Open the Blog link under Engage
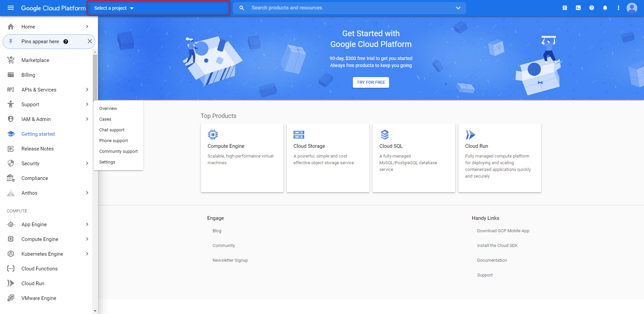The image size is (644, 314). pyautogui.click(x=217, y=231)
